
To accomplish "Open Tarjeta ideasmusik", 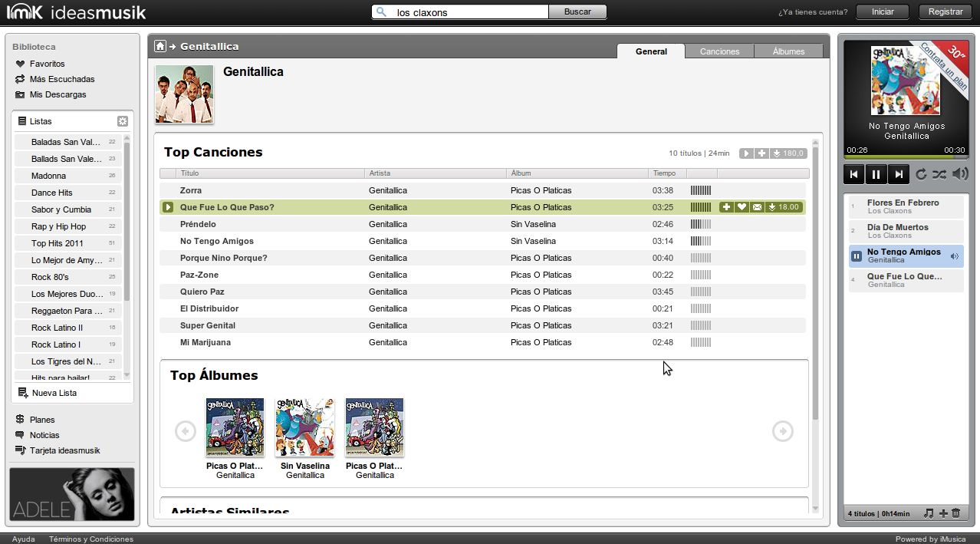I will 58,450.
